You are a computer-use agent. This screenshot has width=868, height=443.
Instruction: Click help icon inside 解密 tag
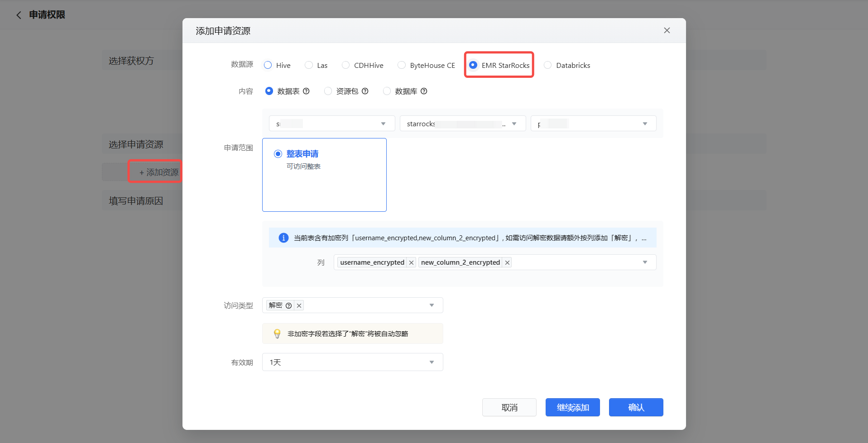(x=288, y=305)
